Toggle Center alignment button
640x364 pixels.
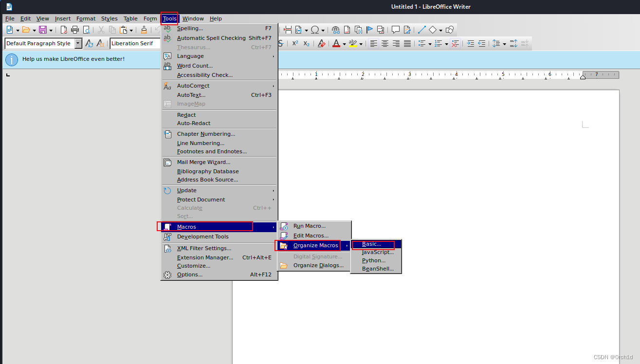coord(385,43)
